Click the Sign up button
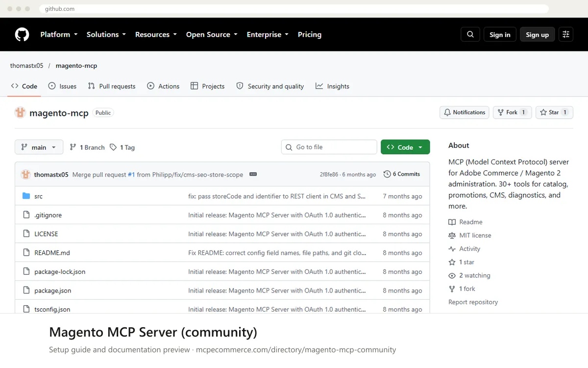This screenshot has width=588, height=368. pos(537,34)
